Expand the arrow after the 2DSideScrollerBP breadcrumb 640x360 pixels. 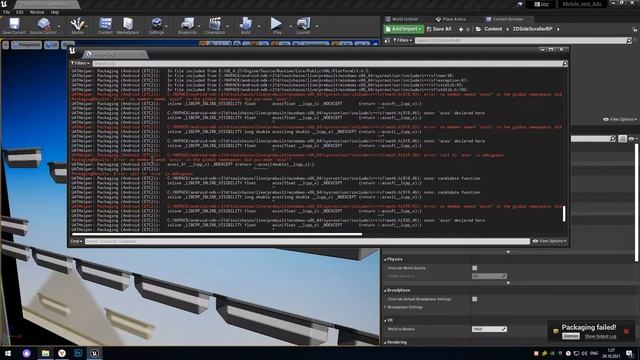[x=558, y=29]
